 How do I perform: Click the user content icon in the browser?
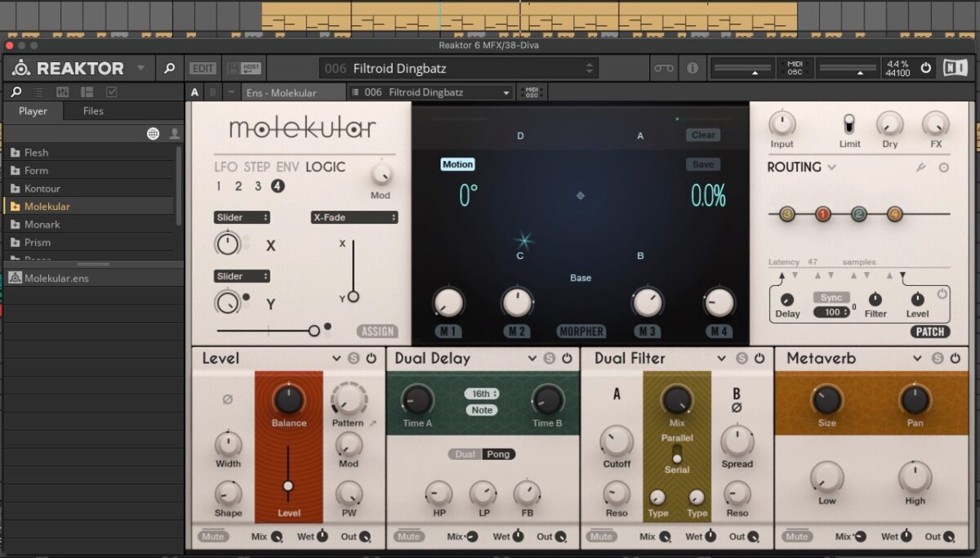coord(174,133)
